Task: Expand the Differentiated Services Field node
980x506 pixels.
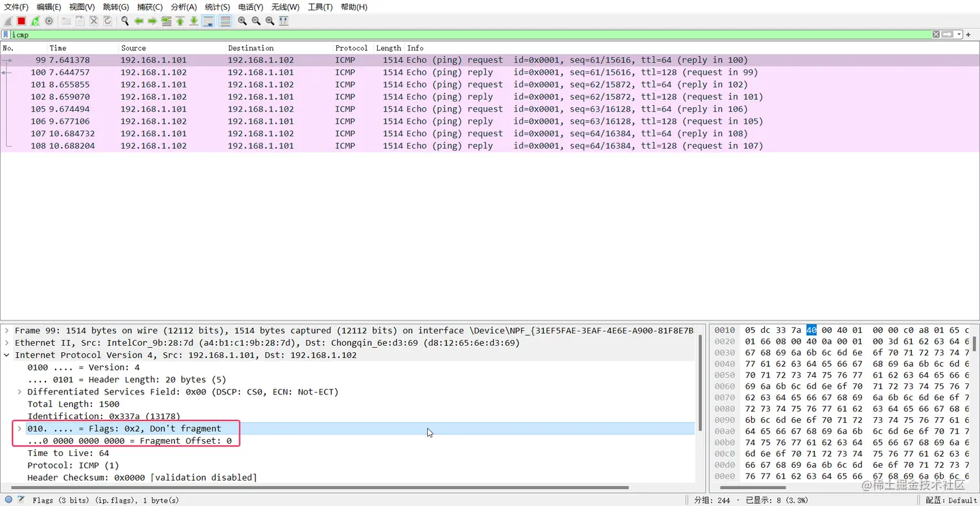Action: pos(19,392)
